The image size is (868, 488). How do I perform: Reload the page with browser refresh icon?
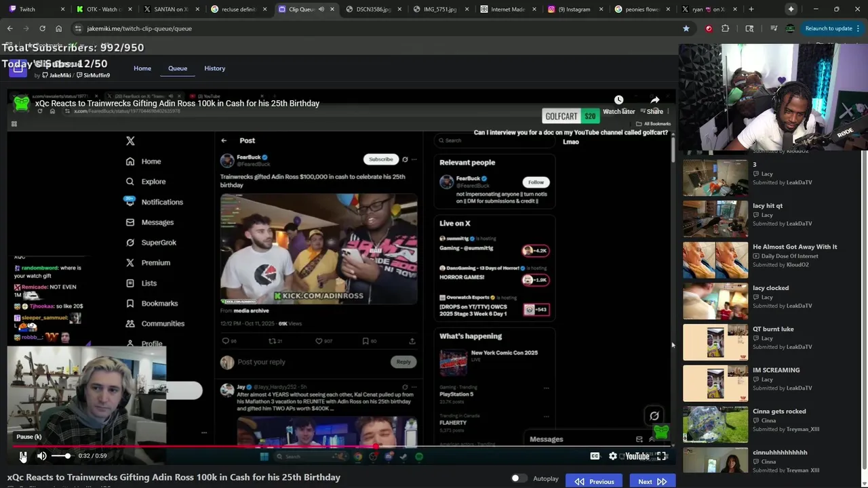click(42, 28)
